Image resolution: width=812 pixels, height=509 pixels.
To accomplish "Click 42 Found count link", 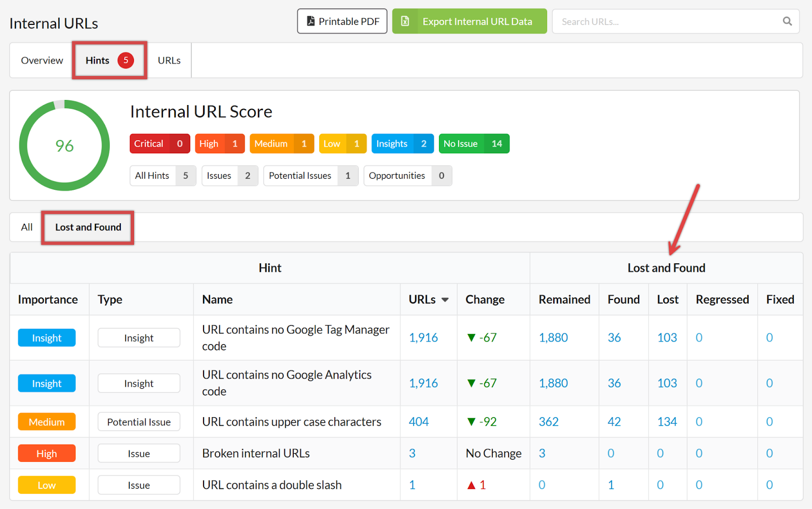I will coord(614,422).
